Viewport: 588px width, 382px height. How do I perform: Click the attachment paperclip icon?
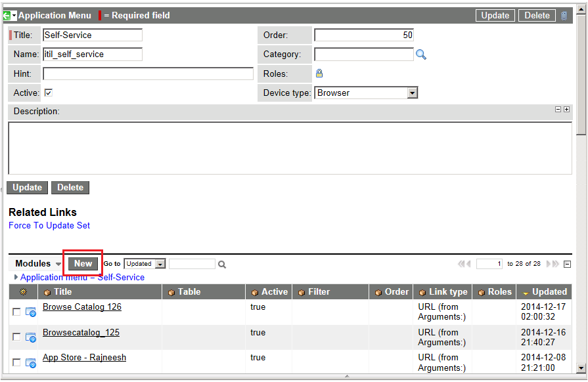564,15
